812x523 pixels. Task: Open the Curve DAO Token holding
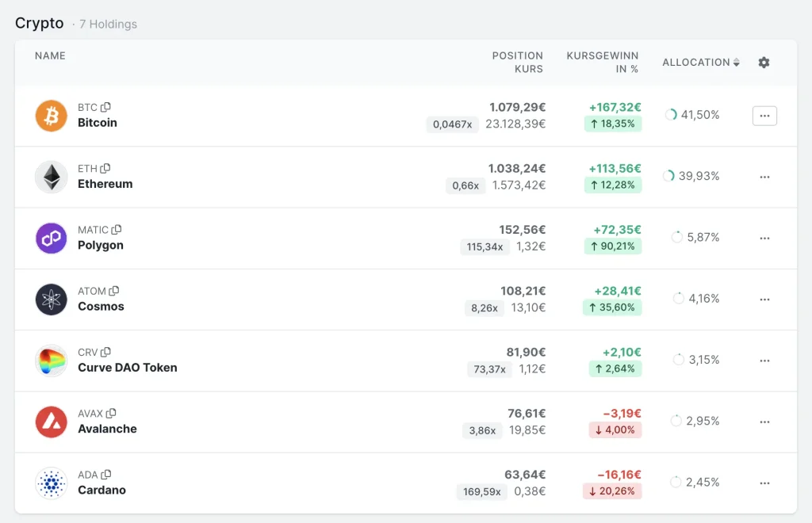127,368
